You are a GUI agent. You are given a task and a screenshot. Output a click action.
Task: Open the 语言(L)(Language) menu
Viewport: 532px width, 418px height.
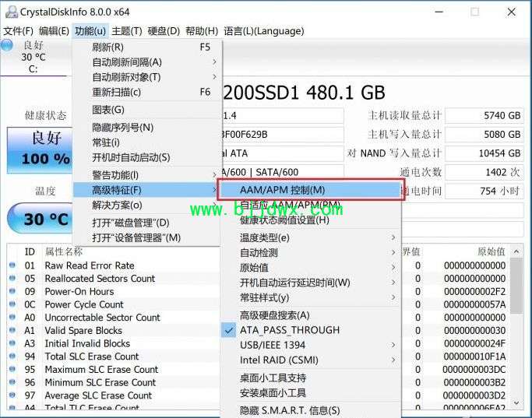(x=263, y=31)
